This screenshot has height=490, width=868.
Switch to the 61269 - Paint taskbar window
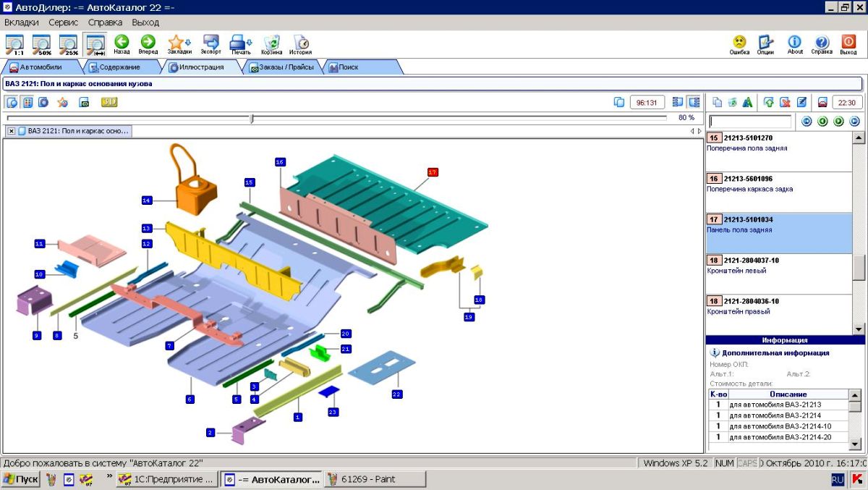click(x=374, y=479)
